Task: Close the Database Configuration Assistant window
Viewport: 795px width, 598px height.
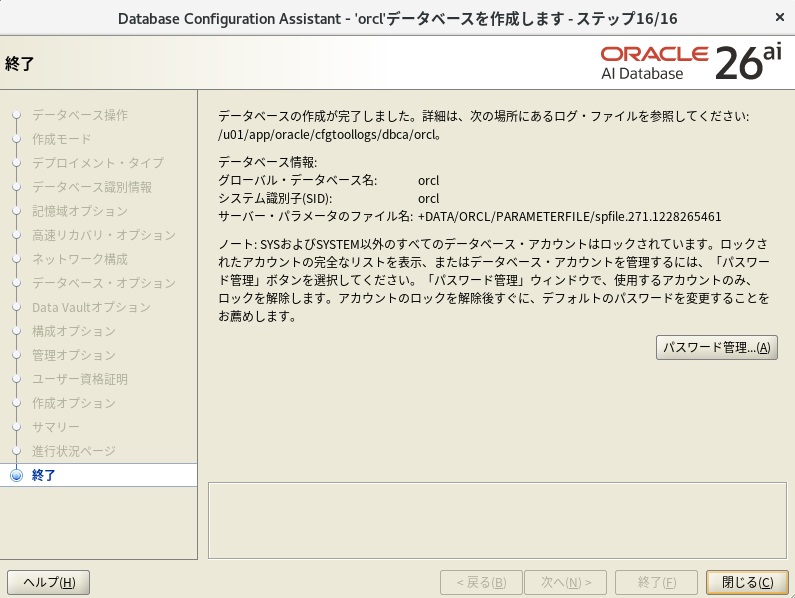Action: 780,18
